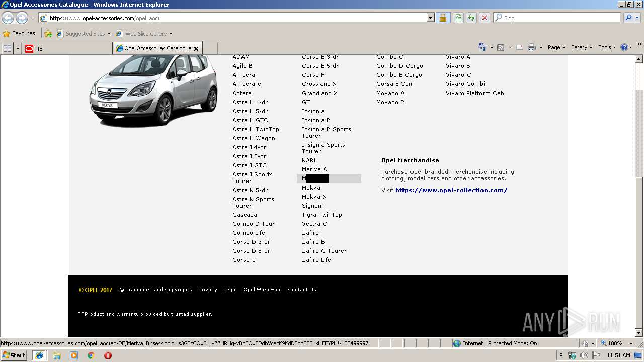Switch to the TIS tab
The image size is (644, 362).
click(x=67, y=48)
